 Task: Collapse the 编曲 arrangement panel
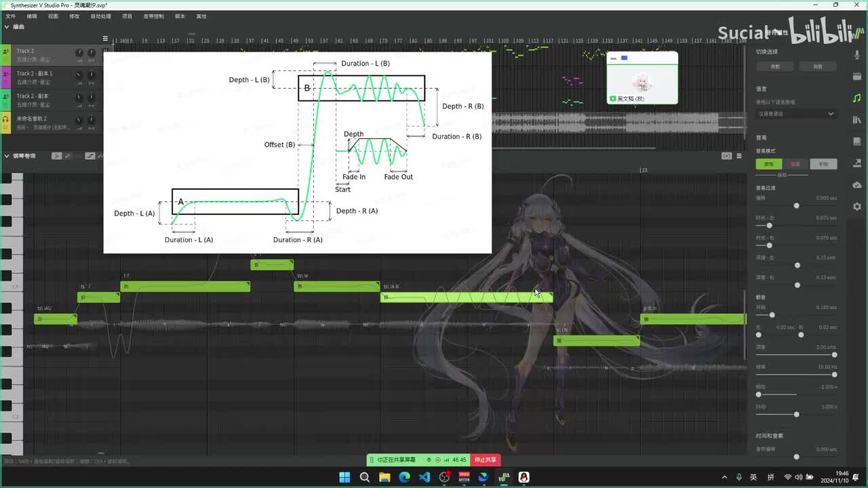coord(7,27)
